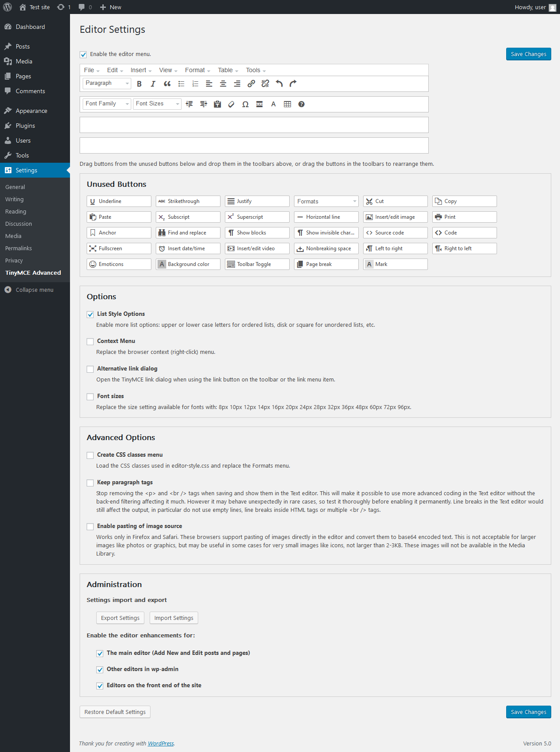Click the Export Settings button

[x=120, y=618]
